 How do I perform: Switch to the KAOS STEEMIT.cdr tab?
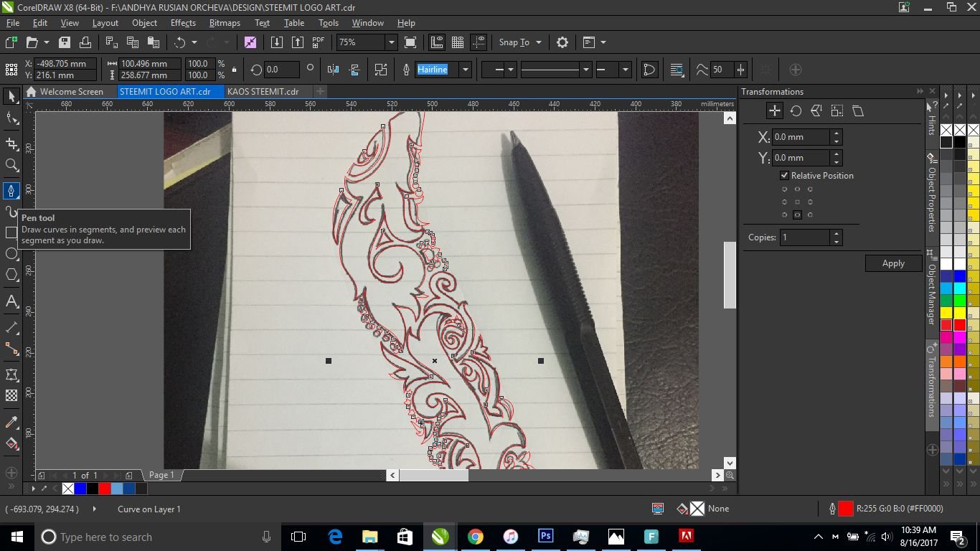[263, 92]
